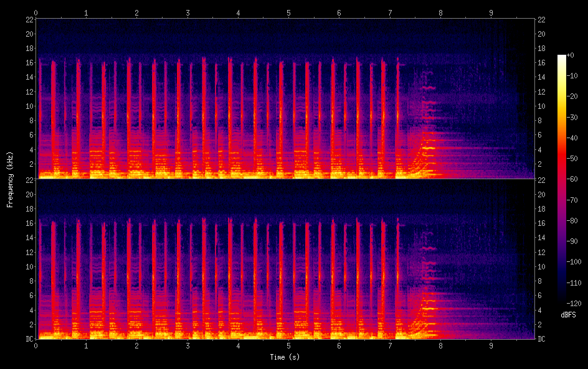Image resolution: width=588 pixels, height=369 pixels.
Task: Click the DC label at bottom-left of lower channel
Action: tap(29, 339)
